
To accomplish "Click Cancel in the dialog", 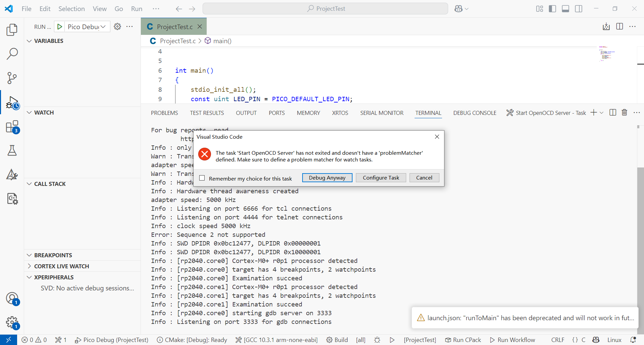I will pyautogui.click(x=424, y=178).
